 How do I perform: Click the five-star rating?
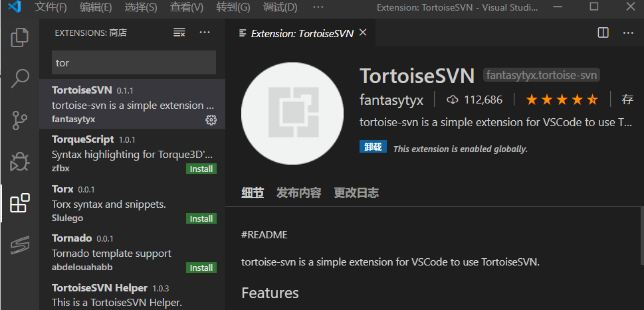(562, 100)
